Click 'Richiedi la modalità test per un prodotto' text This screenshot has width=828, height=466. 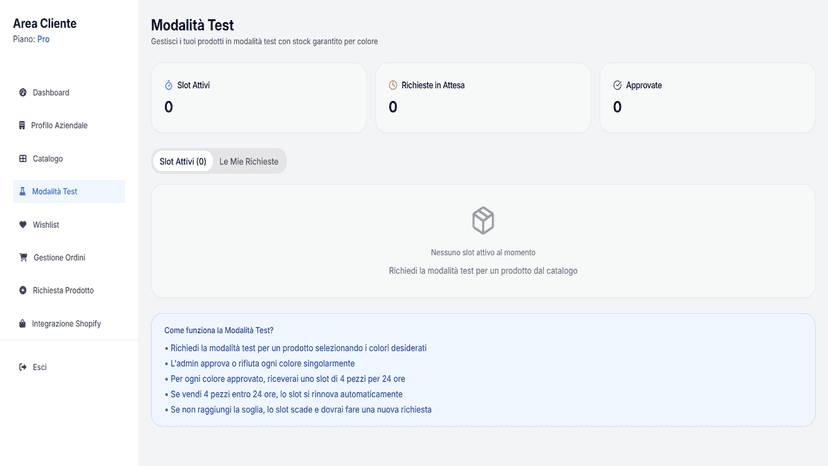pos(483,271)
